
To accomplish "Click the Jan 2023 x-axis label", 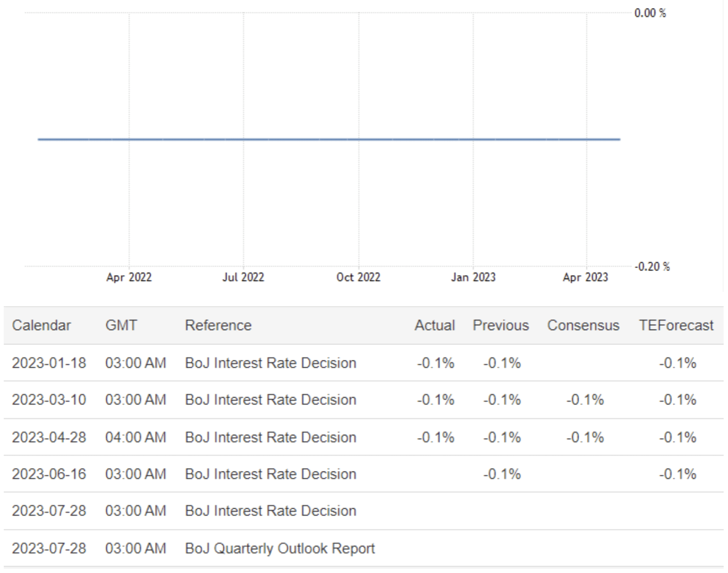I will (x=473, y=277).
